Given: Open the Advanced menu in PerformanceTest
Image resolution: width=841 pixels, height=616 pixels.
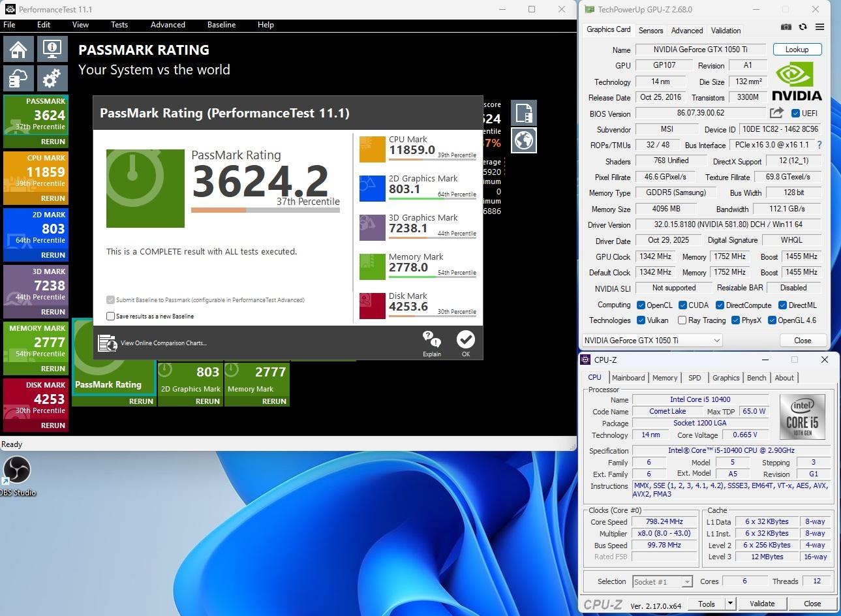Looking at the screenshot, I should (168, 25).
